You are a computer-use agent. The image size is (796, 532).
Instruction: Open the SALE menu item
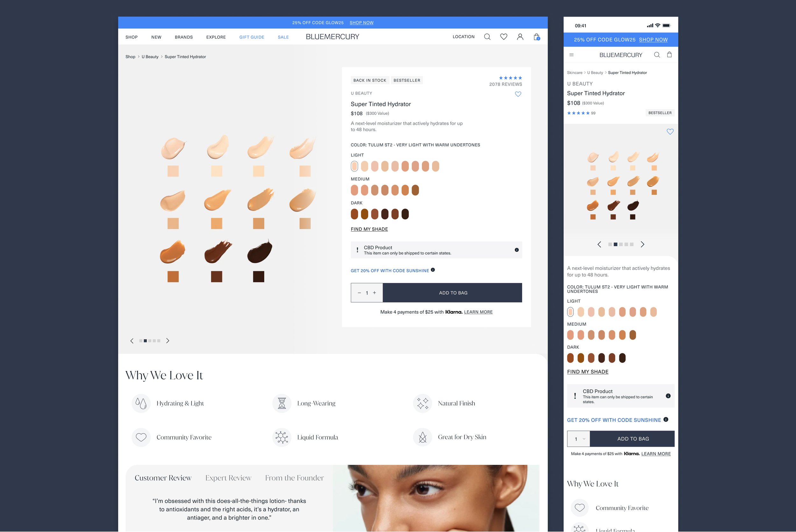tap(283, 37)
